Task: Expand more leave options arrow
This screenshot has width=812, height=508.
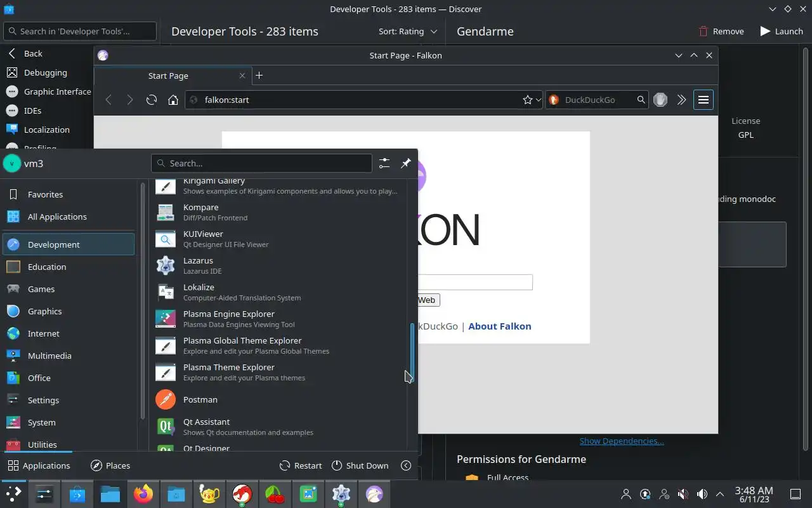Action: pyautogui.click(x=406, y=465)
